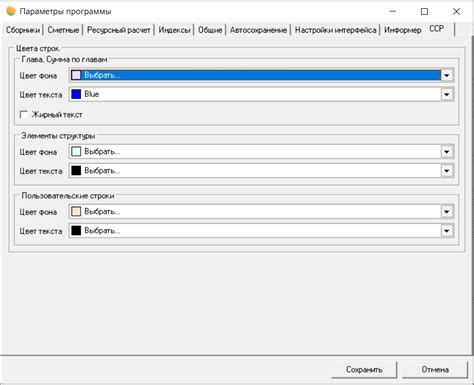474x385 pixels.
Task: Open the Автосохранение tab
Action: click(258, 30)
